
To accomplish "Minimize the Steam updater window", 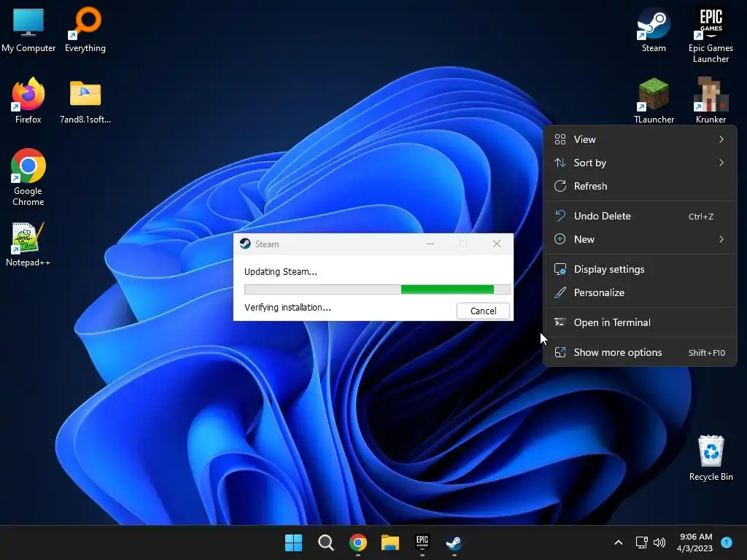I will click(430, 244).
